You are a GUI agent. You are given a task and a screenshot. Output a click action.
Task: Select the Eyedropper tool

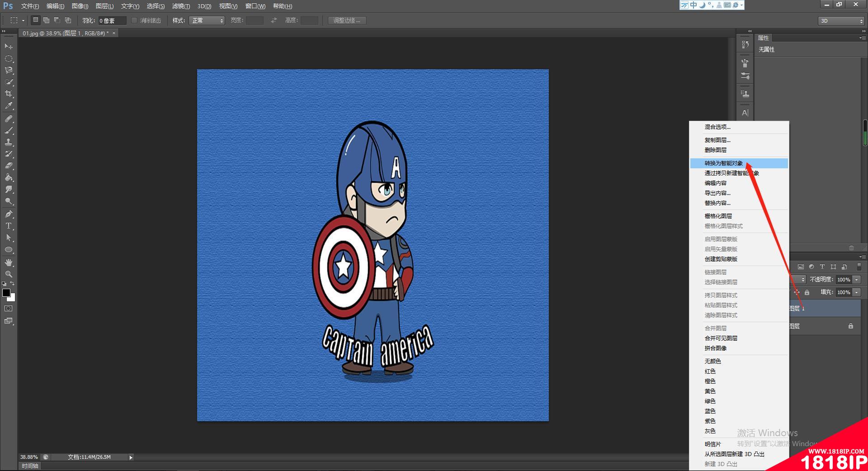click(x=9, y=106)
